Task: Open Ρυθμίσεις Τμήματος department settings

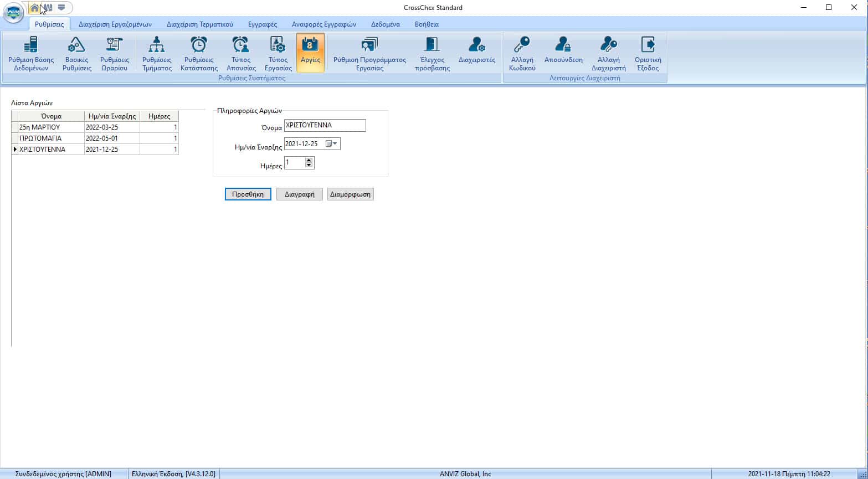Action: (157, 54)
